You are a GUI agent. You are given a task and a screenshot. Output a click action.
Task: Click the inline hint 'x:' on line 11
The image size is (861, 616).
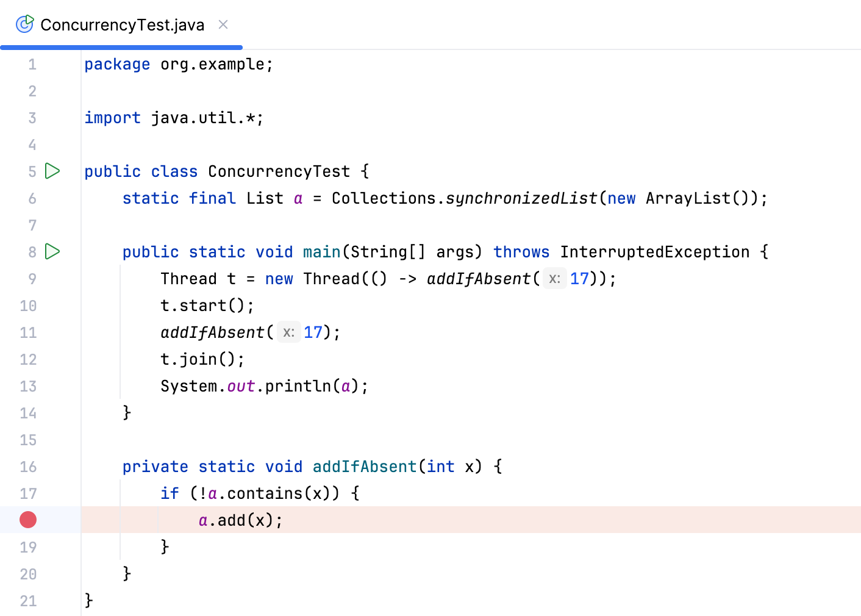tap(288, 332)
